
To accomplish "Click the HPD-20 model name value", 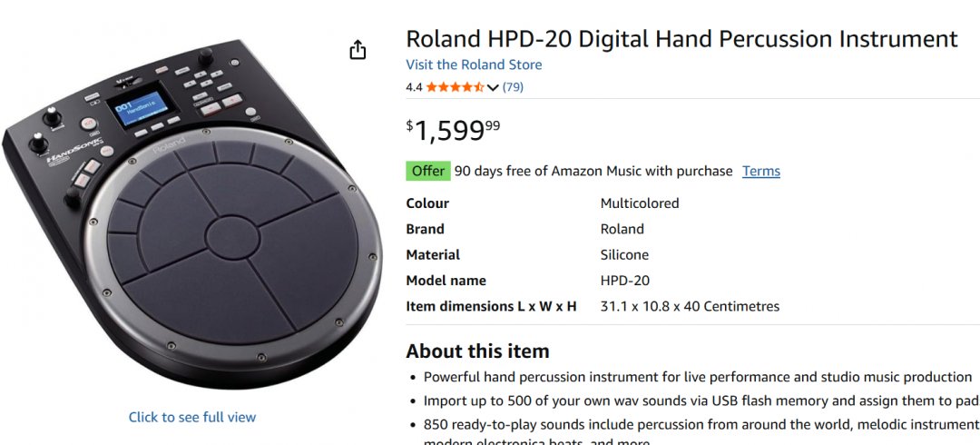I will [625, 281].
